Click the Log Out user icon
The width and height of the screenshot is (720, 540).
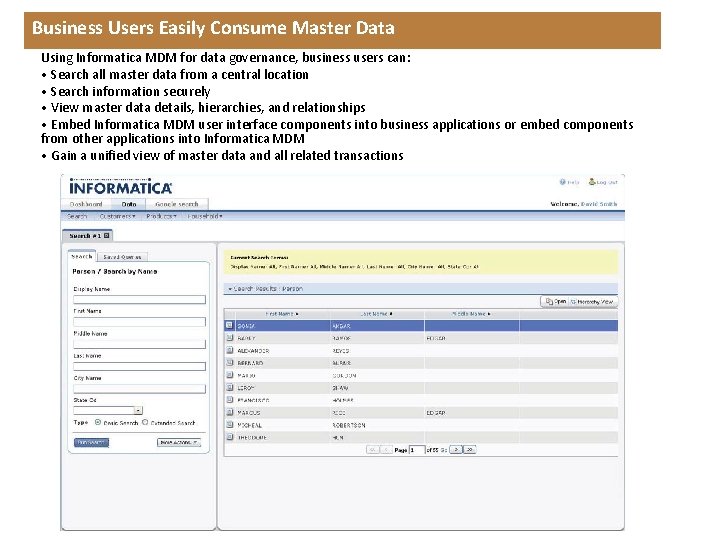[x=592, y=182]
